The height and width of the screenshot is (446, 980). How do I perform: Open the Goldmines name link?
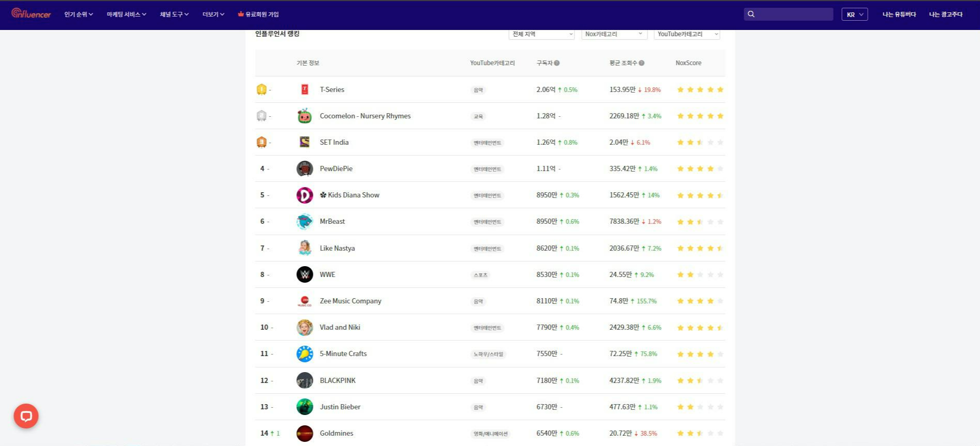(x=336, y=433)
